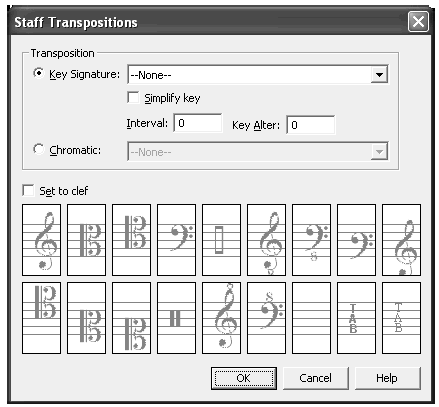The image size is (439, 407).
Task: Choose the blank no-clef staff icon
Action: (x=311, y=318)
